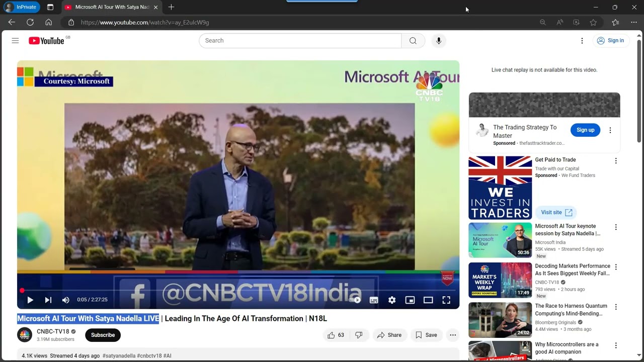644x362 pixels.
Task: Search with your voice microphone
Action: click(439, 41)
